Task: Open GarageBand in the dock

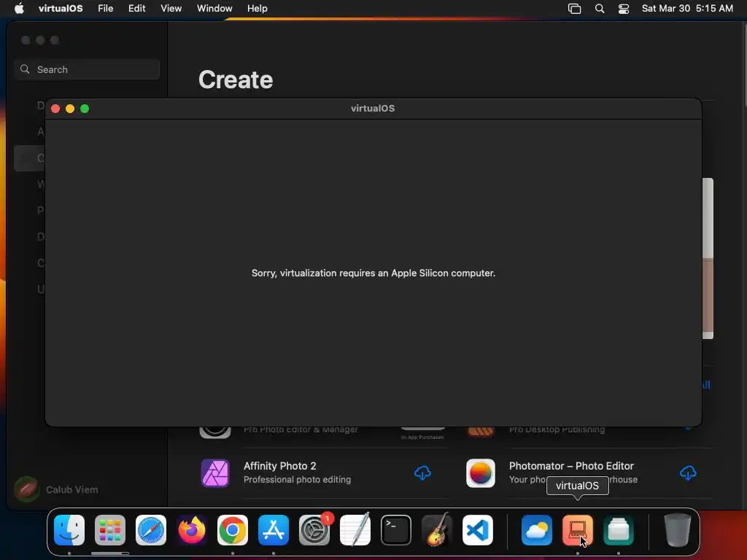Action: (x=437, y=530)
